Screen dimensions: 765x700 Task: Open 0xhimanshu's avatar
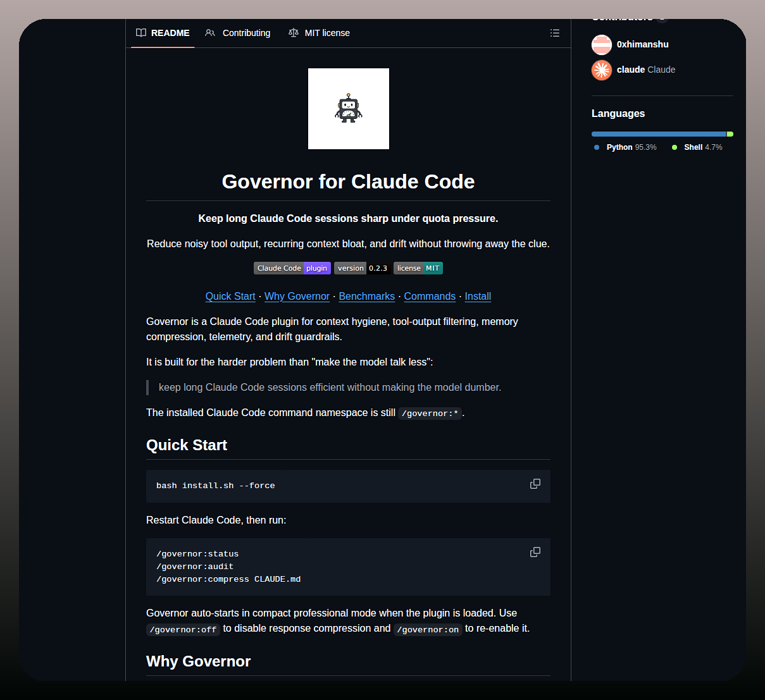[602, 44]
